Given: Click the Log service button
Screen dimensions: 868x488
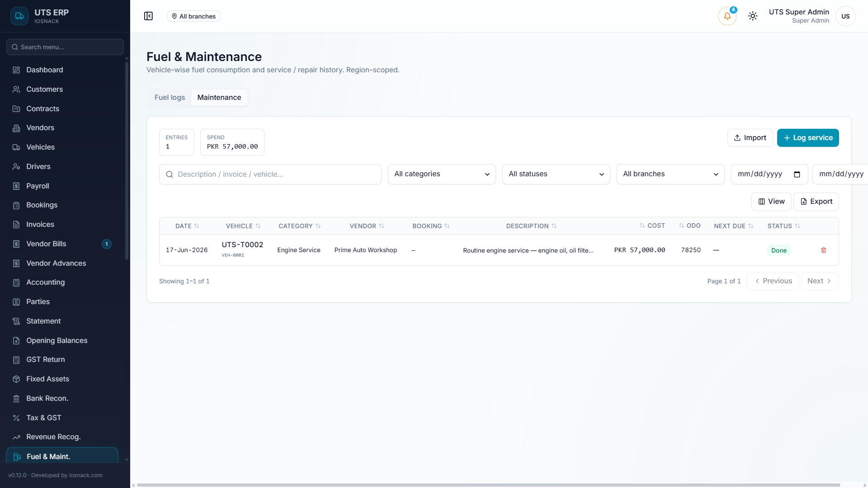Looking at the screenshot, I should tap(808, 138).
